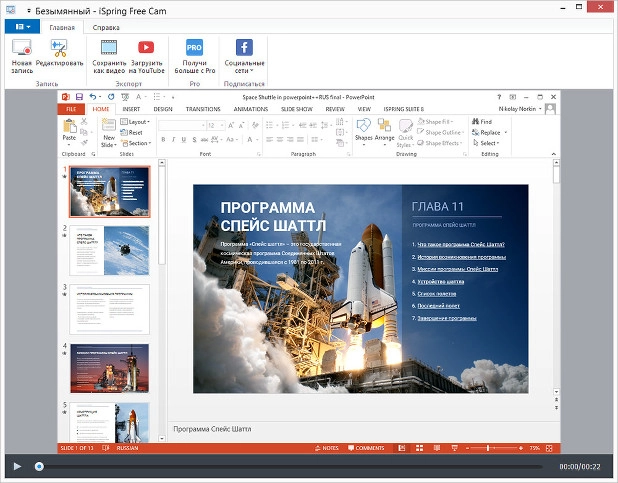Click the Получи больше с Pro icon
Image resolution: width=618 pixels, height=483 pixels.
coord(194,48)
